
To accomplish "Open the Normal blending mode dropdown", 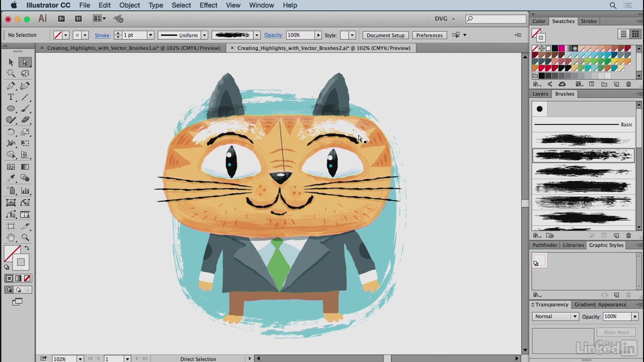I will click(x=555, y=316).
